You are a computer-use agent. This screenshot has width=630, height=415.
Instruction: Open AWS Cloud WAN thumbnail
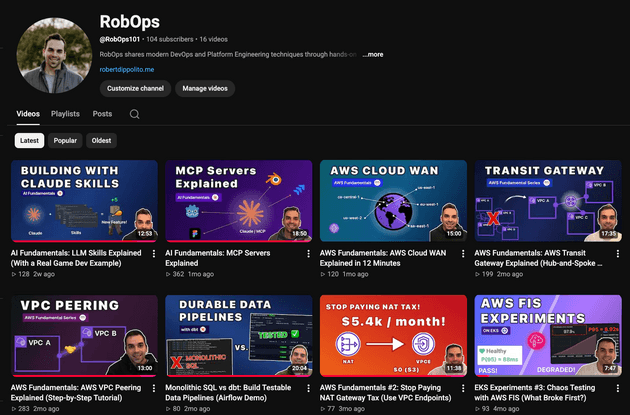[393, 201]
